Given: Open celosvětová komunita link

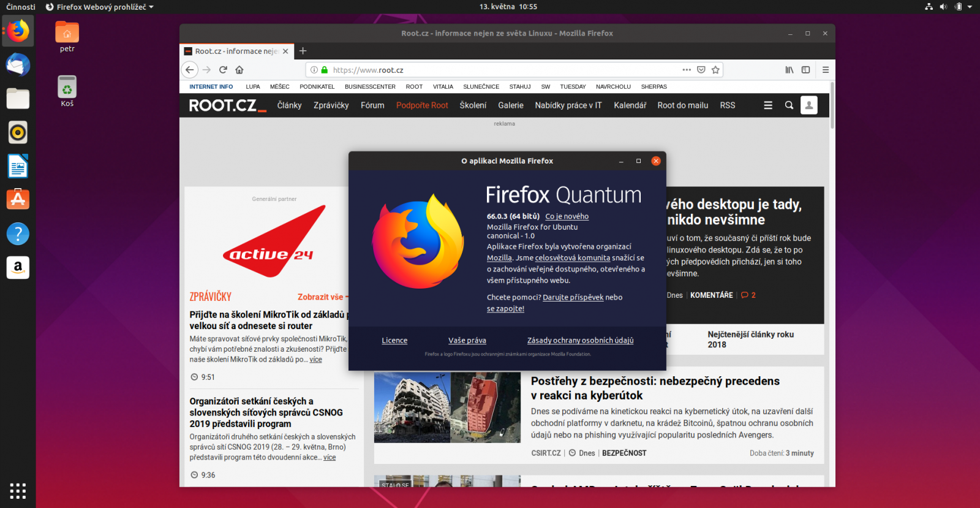Looking at the screenshot, I should point(572,258).
